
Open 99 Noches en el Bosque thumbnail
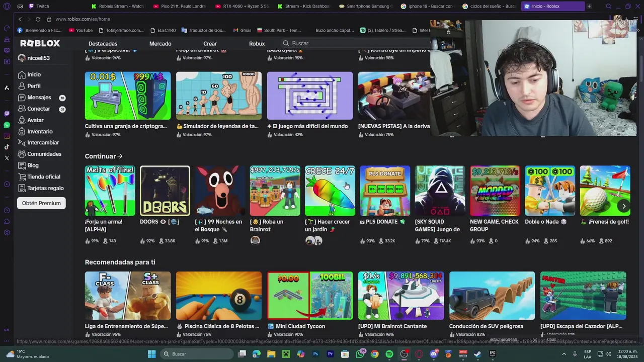(220, 191)
